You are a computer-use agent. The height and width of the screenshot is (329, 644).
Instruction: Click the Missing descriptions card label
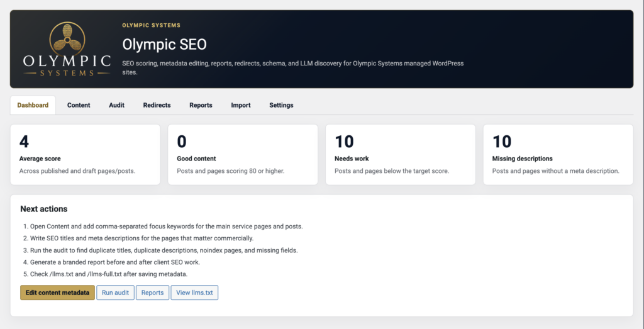pos(523,159)
